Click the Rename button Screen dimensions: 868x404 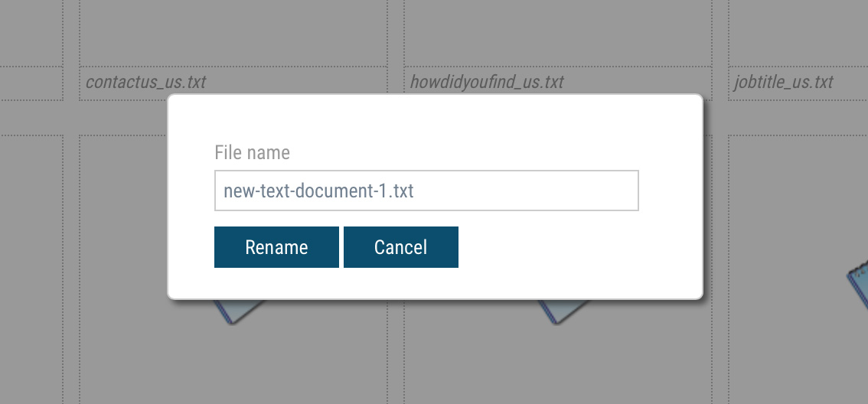pos(276,247)
